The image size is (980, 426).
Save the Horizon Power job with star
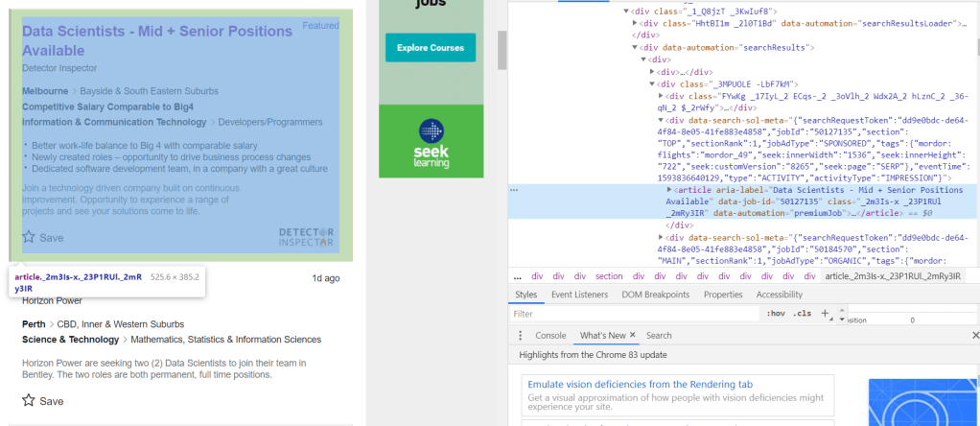pyautogui.click(x=30, y=400)
